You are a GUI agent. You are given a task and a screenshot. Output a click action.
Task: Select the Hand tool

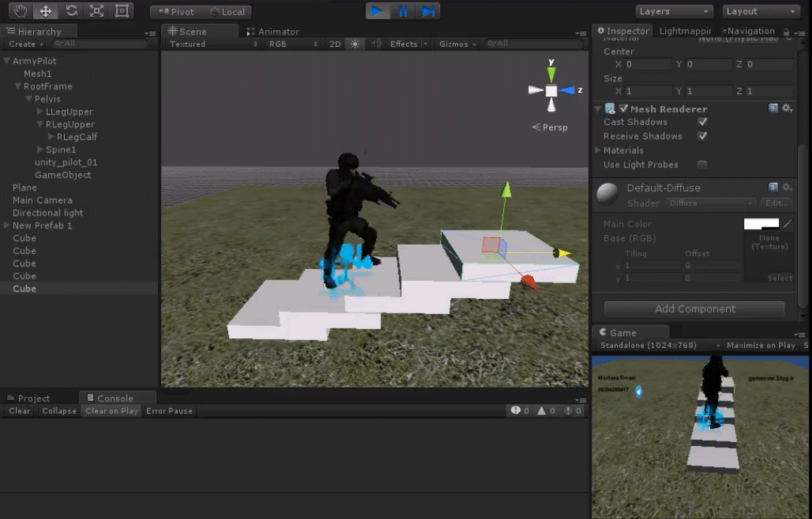(21, 11)
